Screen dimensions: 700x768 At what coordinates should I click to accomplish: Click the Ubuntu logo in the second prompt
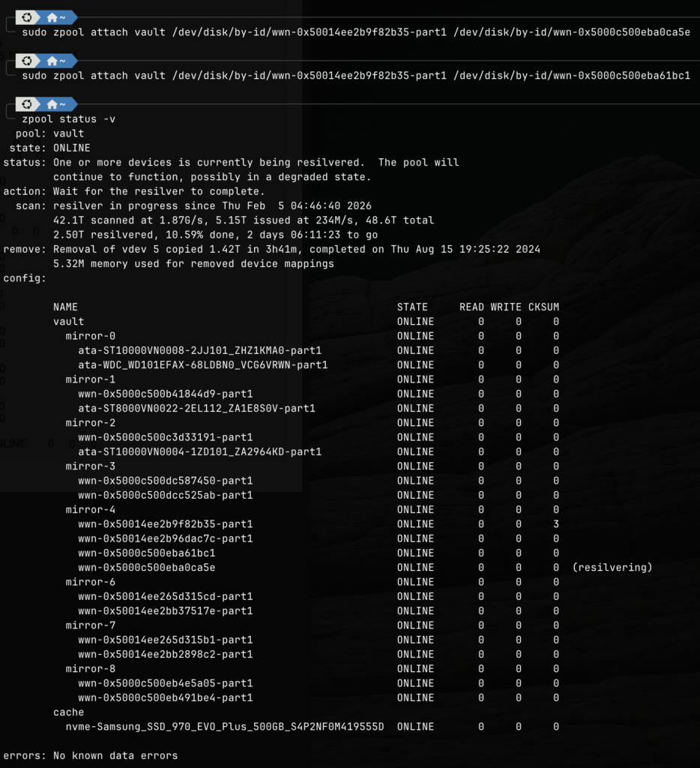click(27, 60)
